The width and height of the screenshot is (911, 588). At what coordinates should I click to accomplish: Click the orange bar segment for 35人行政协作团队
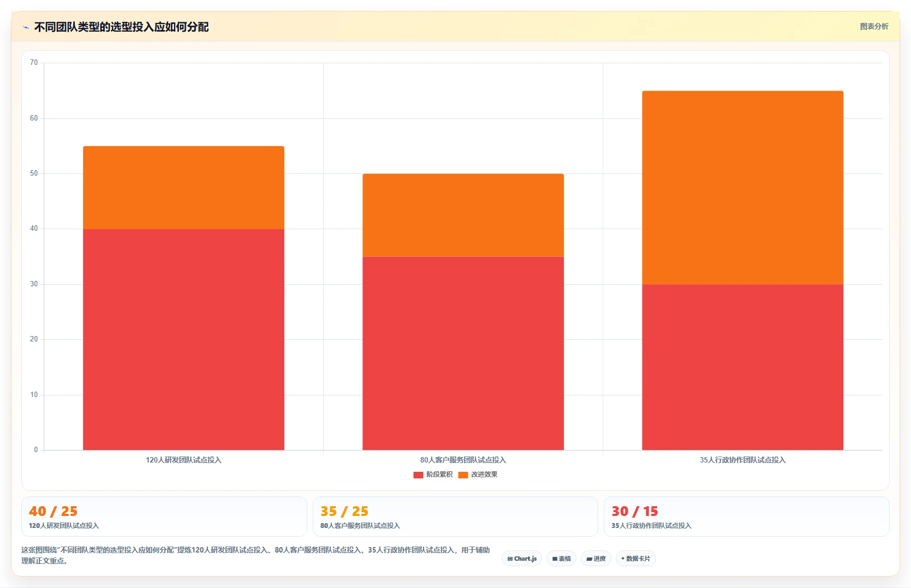[x=742, y=188]
